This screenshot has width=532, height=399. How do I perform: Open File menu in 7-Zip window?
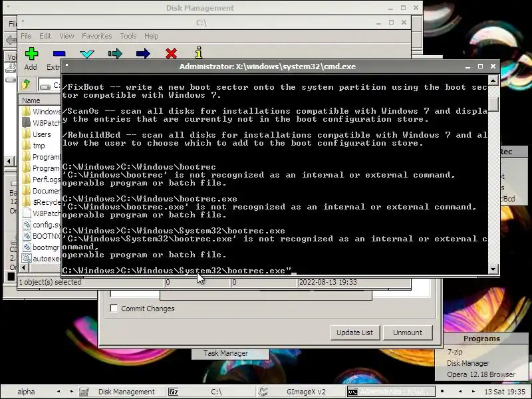click(x=26, y=36)
